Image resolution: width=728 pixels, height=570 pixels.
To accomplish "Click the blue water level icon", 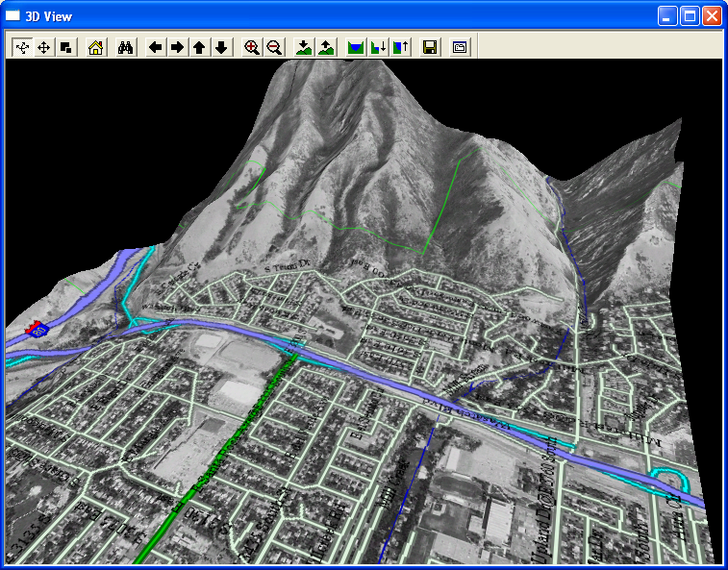I will point(356,47).
